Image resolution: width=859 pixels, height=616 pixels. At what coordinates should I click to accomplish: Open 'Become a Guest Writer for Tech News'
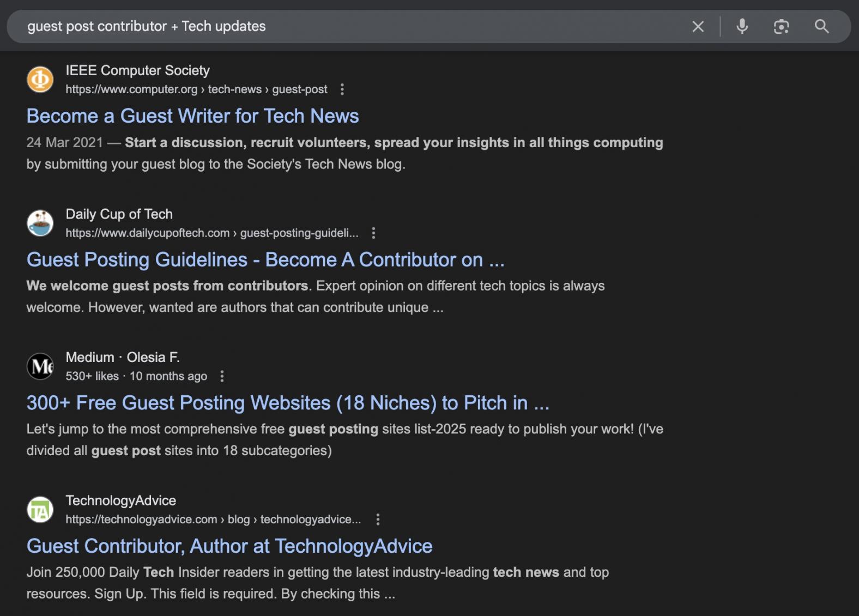click(x=192, y=116)
